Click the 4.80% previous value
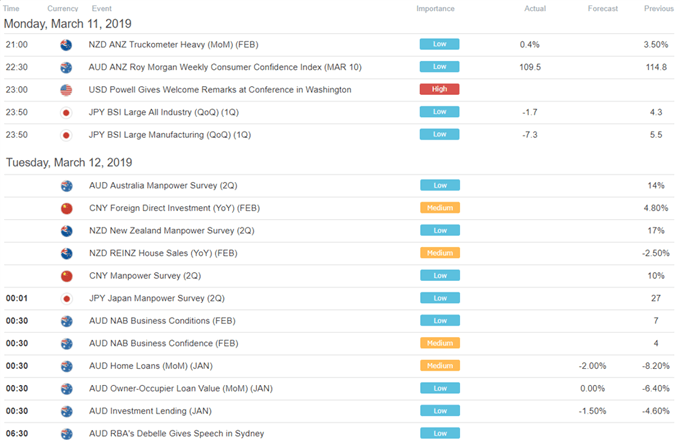 click(656, 208)
